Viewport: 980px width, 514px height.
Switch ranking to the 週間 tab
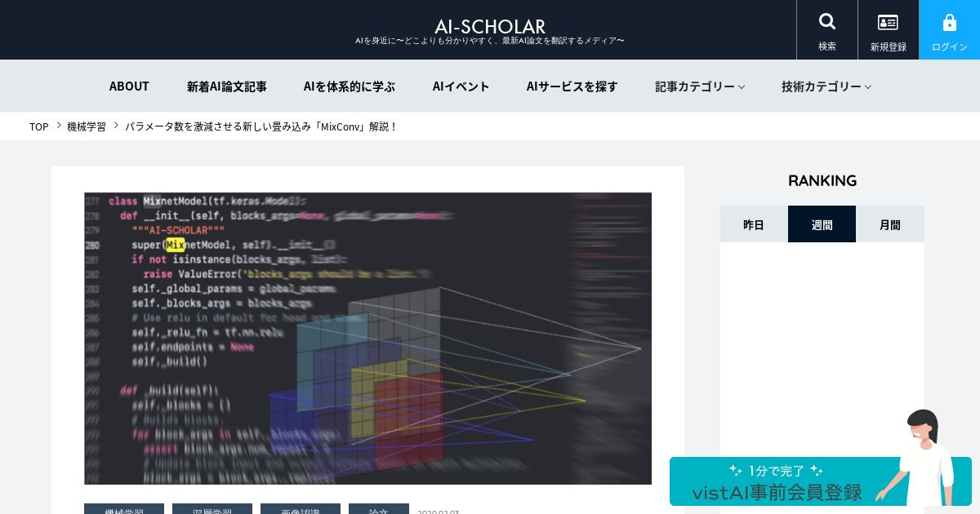(822, 224)
